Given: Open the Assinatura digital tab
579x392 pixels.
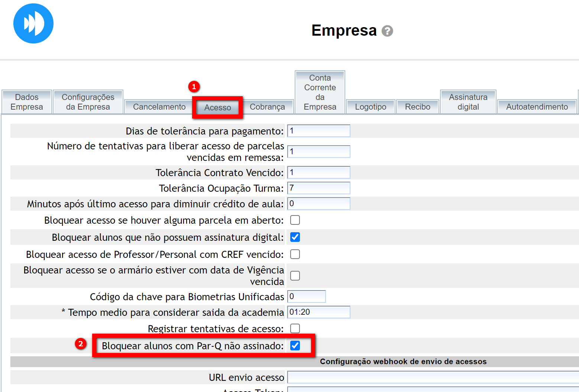Looking at the screenshot, I should click(468, 102).
